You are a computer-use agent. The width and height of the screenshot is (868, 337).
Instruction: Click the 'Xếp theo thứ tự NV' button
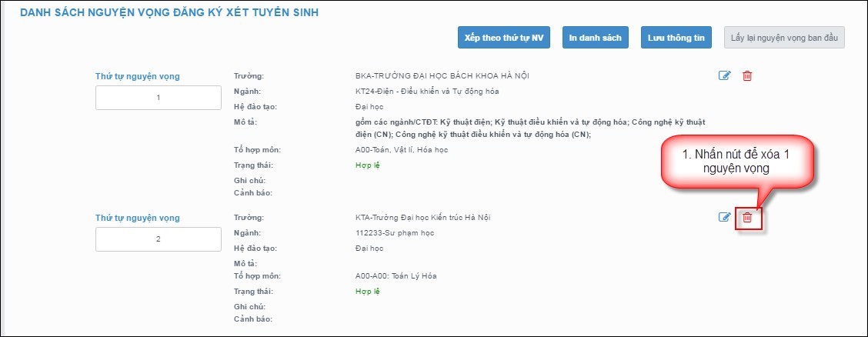click(x=504, y=38)
